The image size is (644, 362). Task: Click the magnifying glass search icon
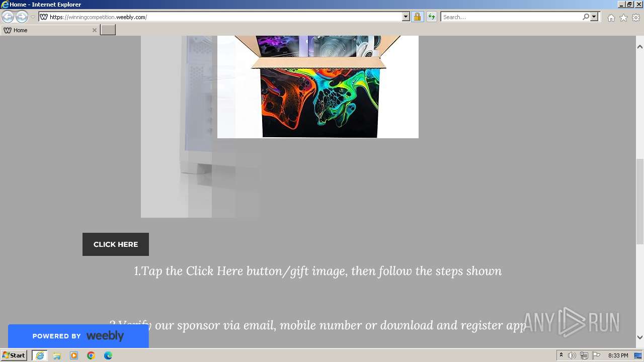(x=586, y=17)
